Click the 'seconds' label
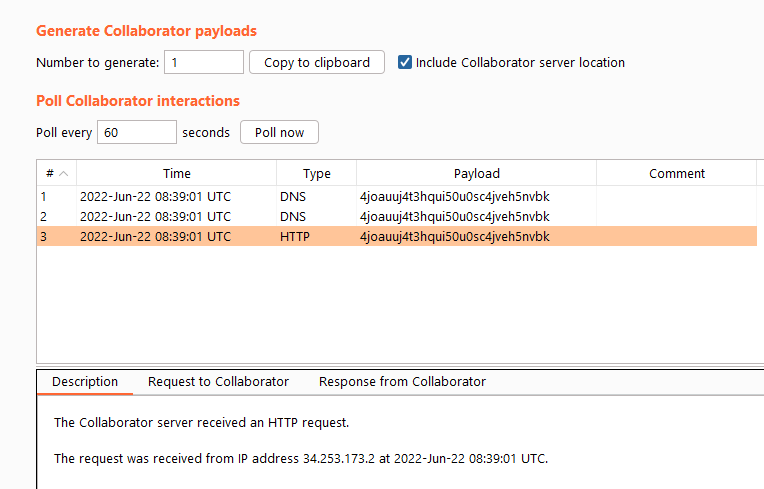The width and height of the screenshot is (764, 489). (206, 132)
